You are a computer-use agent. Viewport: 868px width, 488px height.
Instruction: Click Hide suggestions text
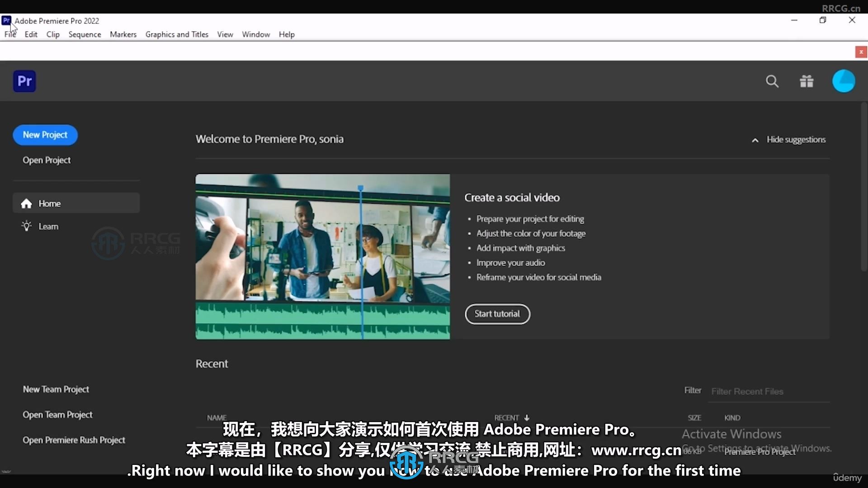click(796, 140)
